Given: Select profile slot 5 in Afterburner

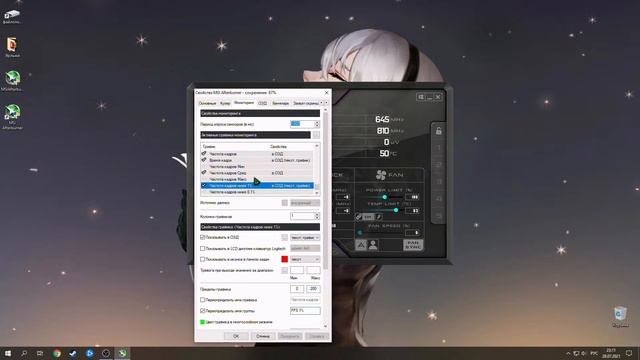Looking at the screenshot, I should point(438,216).
